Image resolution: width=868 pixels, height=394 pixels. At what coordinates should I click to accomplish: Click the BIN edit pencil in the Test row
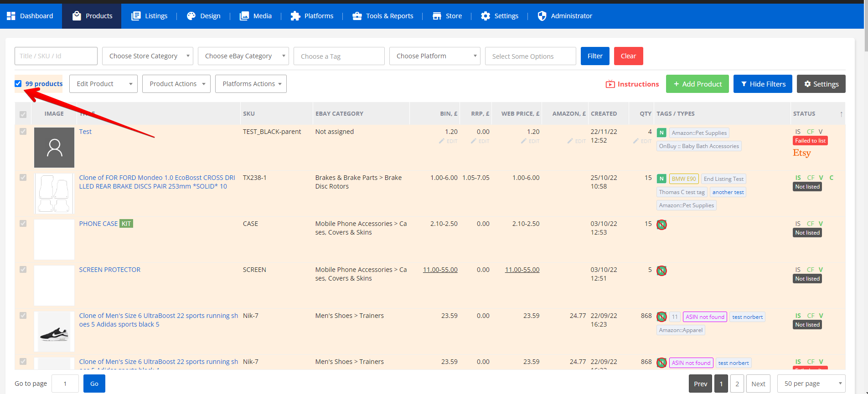point(442,141)
